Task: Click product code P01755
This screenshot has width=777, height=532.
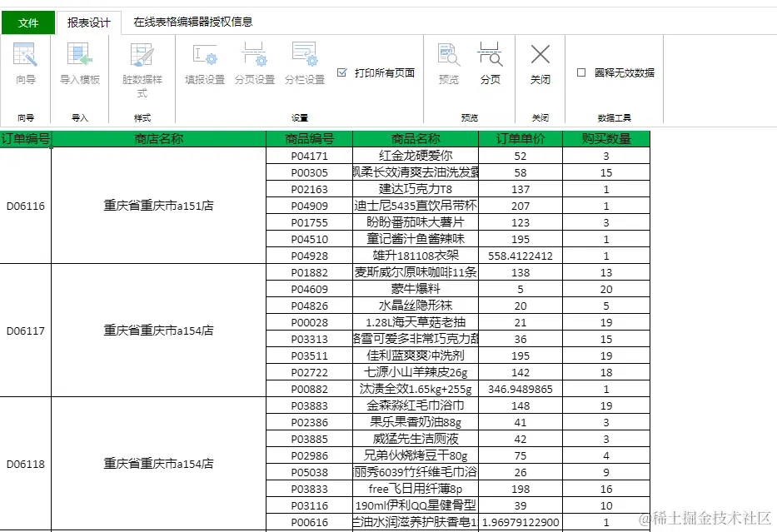Action: 309,222
